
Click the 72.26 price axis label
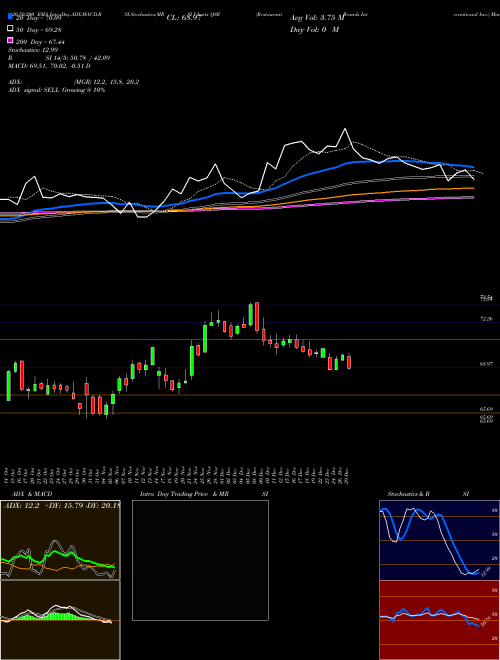point(486,319)
